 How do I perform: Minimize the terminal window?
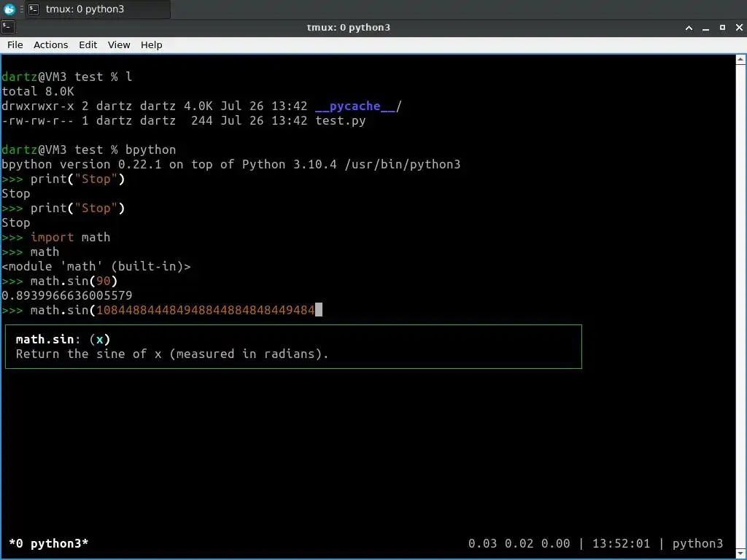point(705,28)
